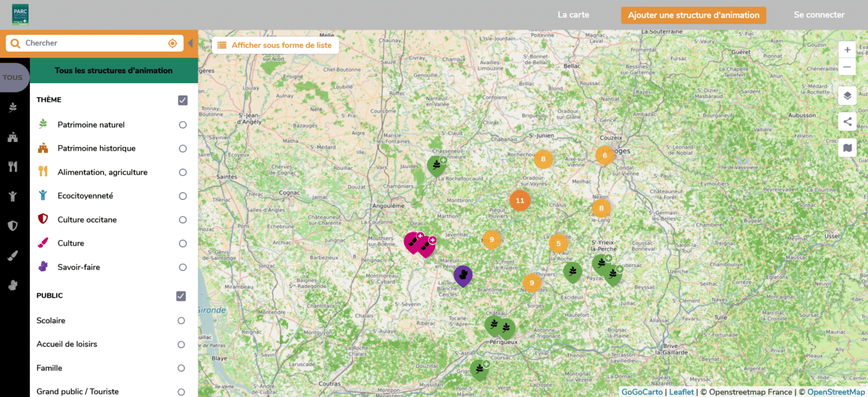Open the Leaflet link
Image resolution: width=868 pixels, height=397 pixels.
[681, 392]
